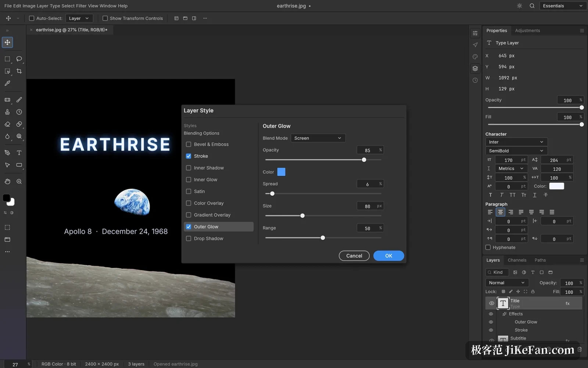Viewport: 588px width, 368px height.
Task: Select the Horizontal Type tool
Action: 19,153
